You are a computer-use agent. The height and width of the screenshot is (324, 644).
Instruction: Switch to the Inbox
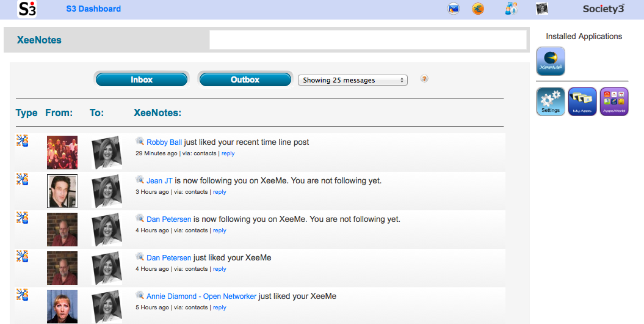point(142,79)
